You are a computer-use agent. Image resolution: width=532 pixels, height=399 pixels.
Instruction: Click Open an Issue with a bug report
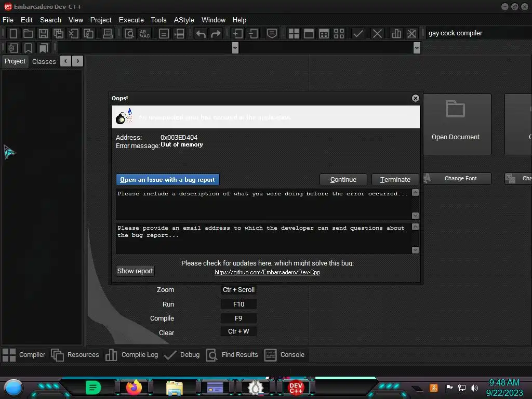(x=168, y=179)
